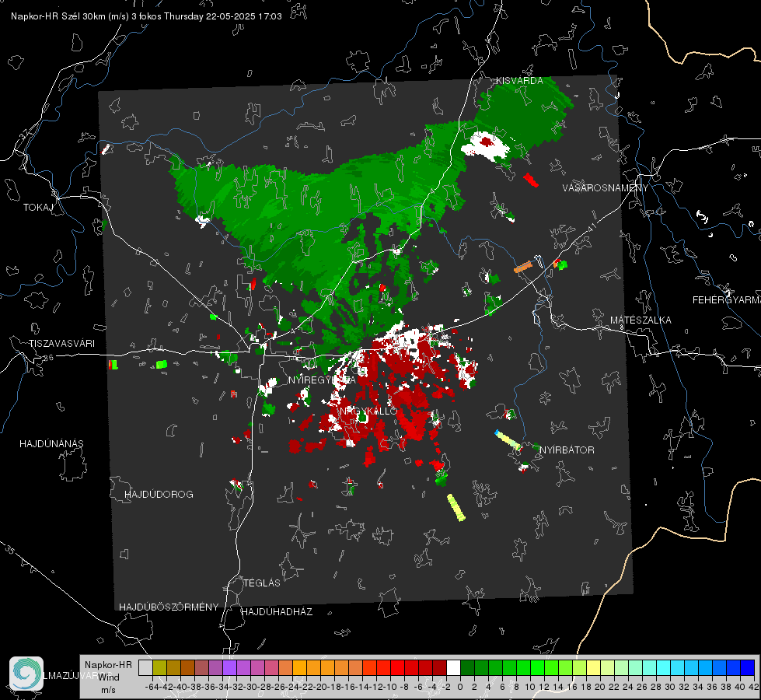
Task: Click the pale yellow streak with blue tip beside Nyírbátor
Action: click(x=508, y=440)
